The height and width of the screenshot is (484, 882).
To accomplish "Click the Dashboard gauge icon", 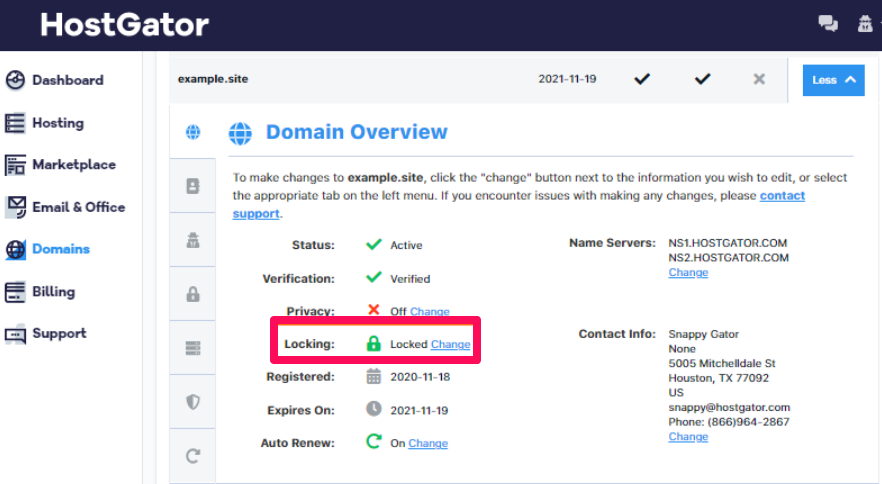I will click(x=15, y=80).
